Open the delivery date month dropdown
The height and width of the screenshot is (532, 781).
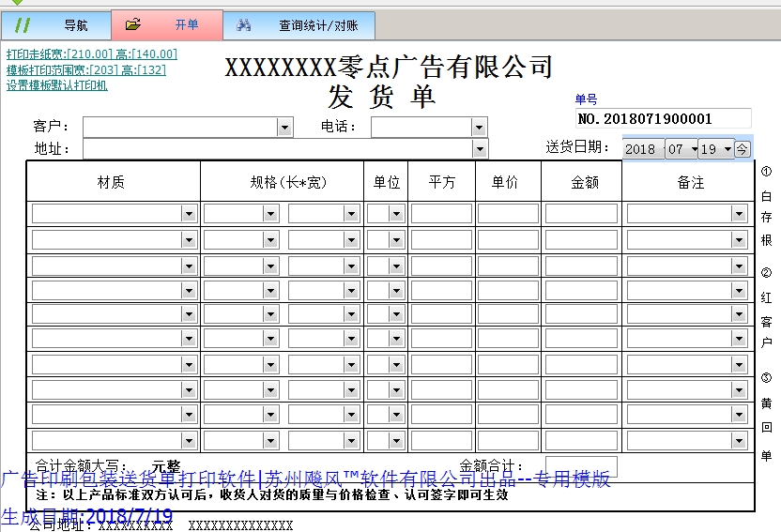click(694, 149)
